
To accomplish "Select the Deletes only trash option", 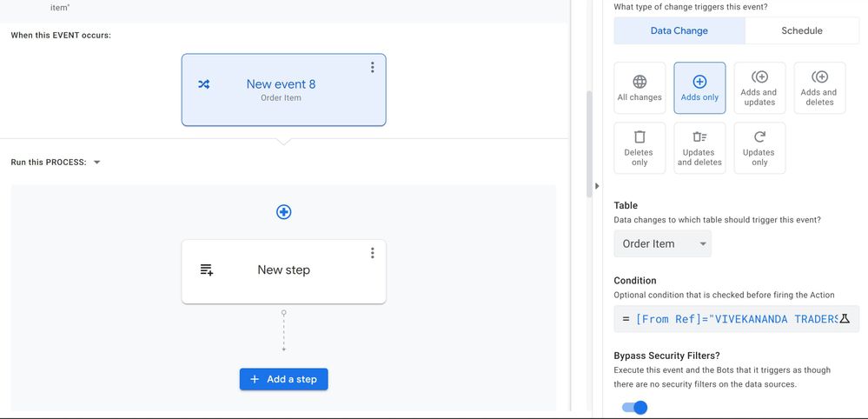I will (x=639, y=148).
